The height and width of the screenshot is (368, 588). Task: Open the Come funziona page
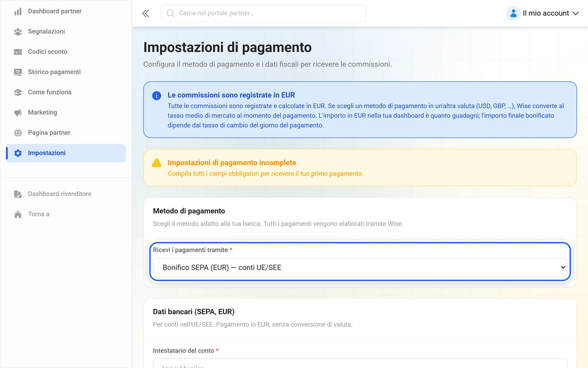click(x=66, y=92)
